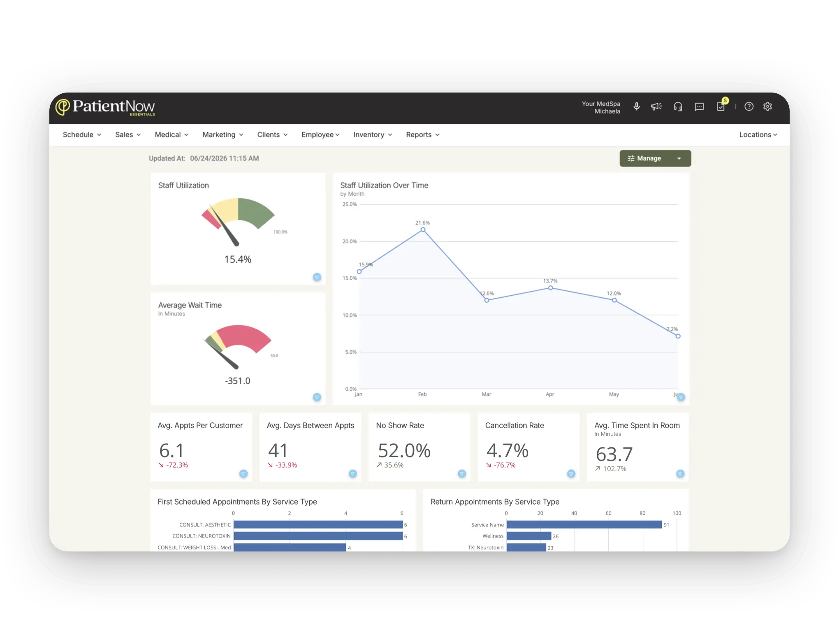Open the Sales menu

[128, 135]
